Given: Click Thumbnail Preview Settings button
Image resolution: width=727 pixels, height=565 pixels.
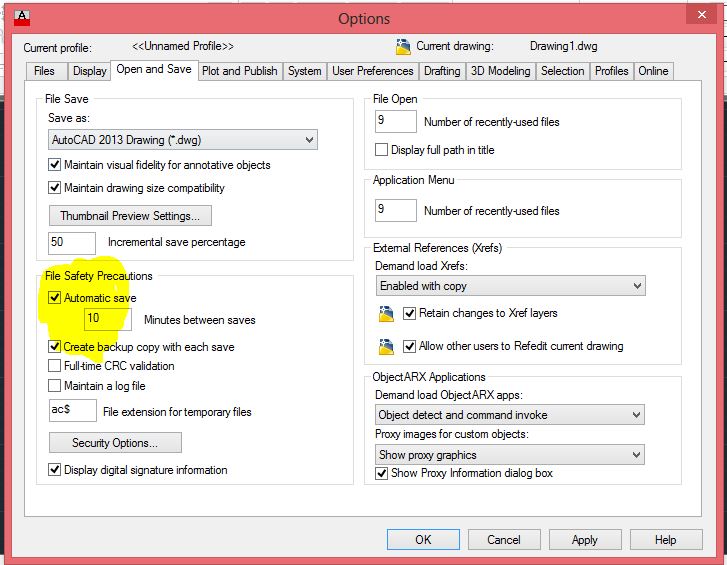Looking at the screenshot, I should click(130, 216).
